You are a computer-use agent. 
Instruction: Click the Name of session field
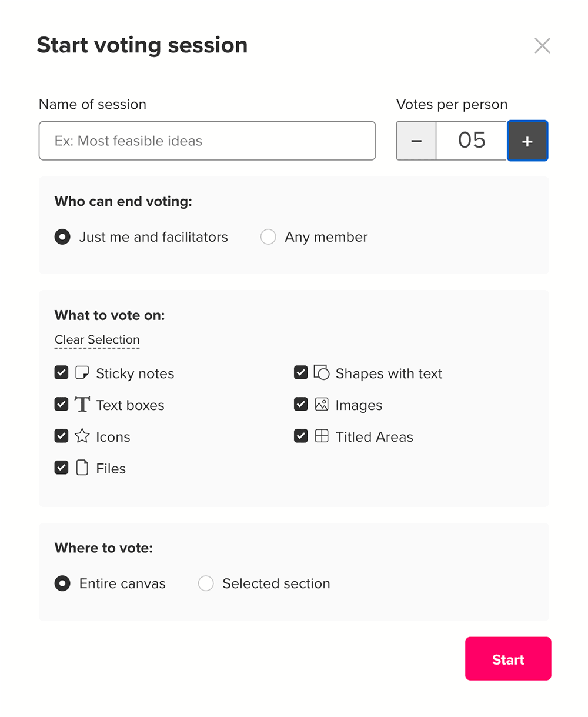(207, 141)
